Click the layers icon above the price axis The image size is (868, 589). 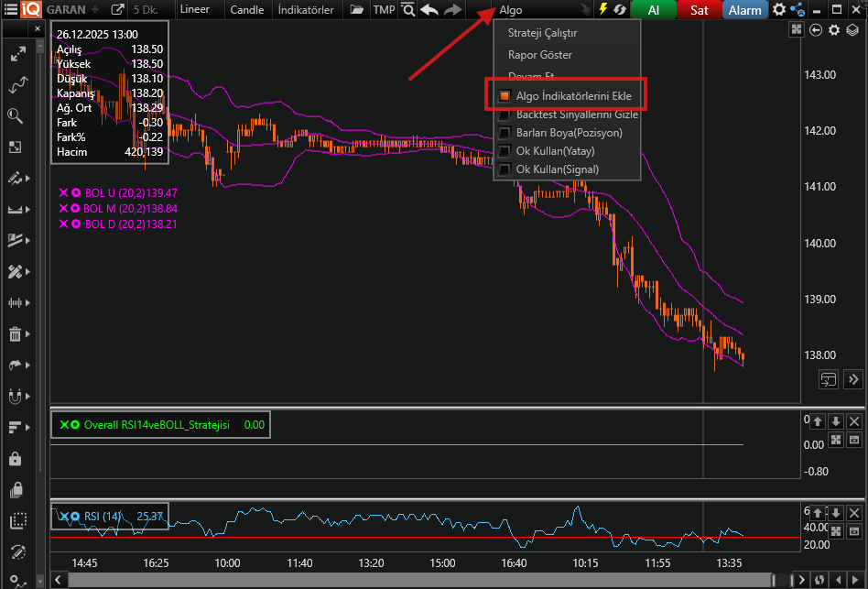pos(852,30)
